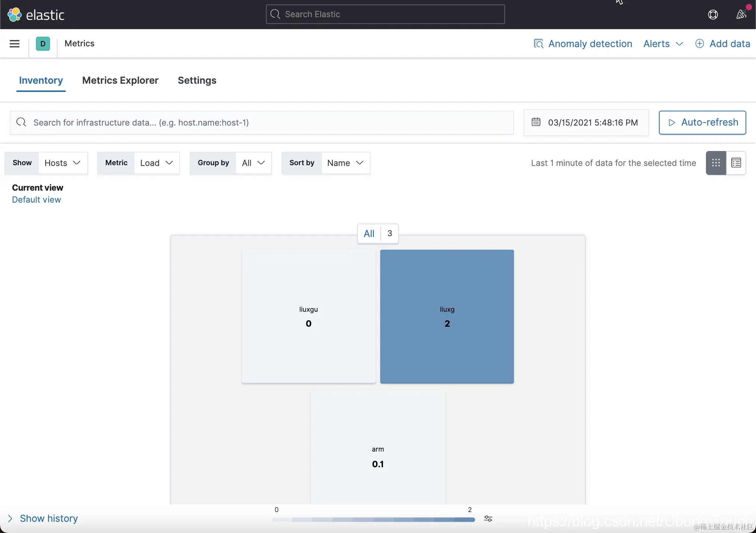Click the Default view link
756x533 pixels.
[x=36, y=200]
